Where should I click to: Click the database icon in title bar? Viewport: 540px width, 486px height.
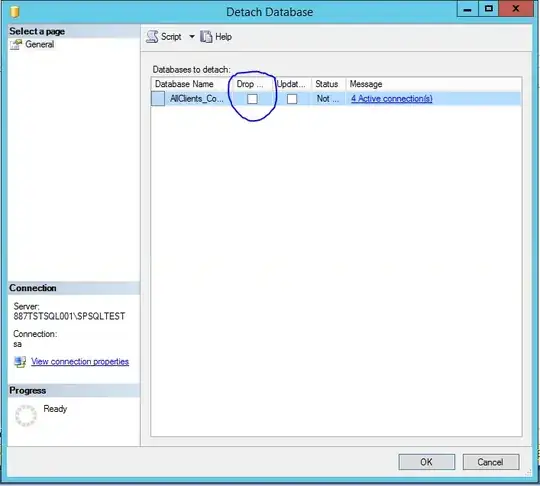point(14,11)
